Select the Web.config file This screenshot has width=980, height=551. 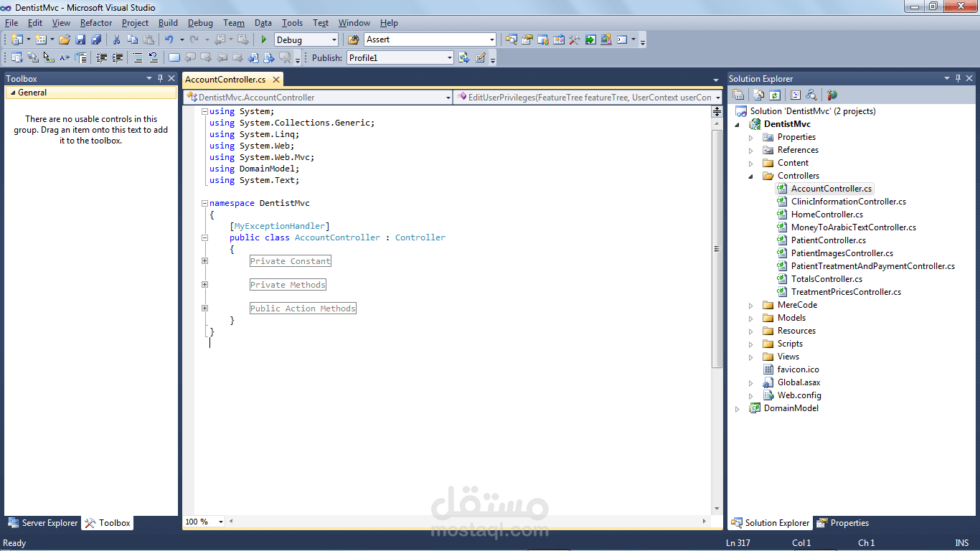(x=799, y=395)
